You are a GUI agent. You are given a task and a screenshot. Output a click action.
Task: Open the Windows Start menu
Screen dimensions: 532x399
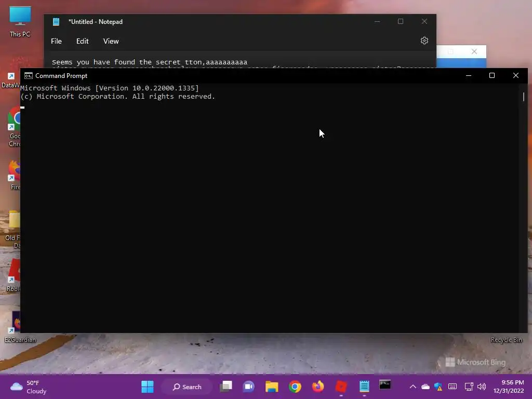click(x=147, y=387)
